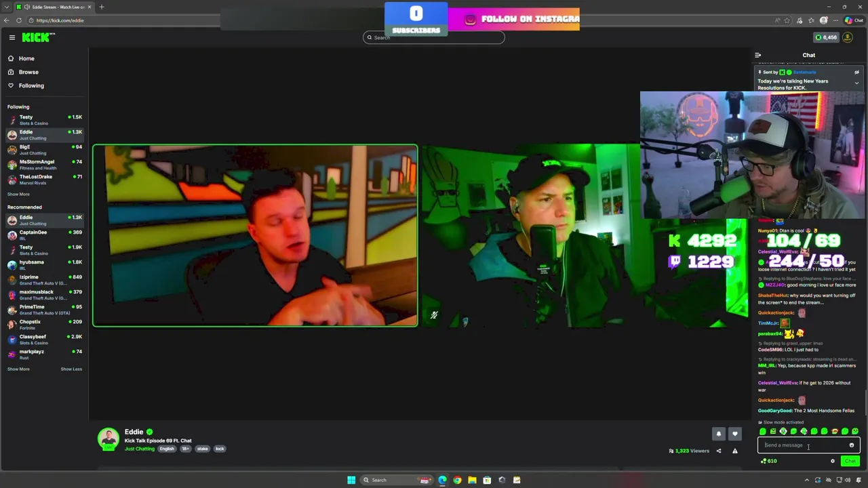
Task: Click GoodGaryGood username in chat
Action: (x=774, y=411)
